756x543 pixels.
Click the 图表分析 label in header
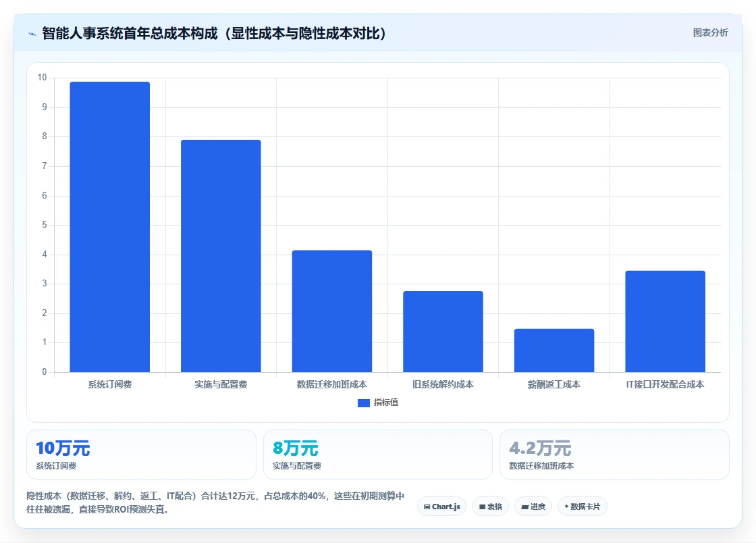coord(710,33)
